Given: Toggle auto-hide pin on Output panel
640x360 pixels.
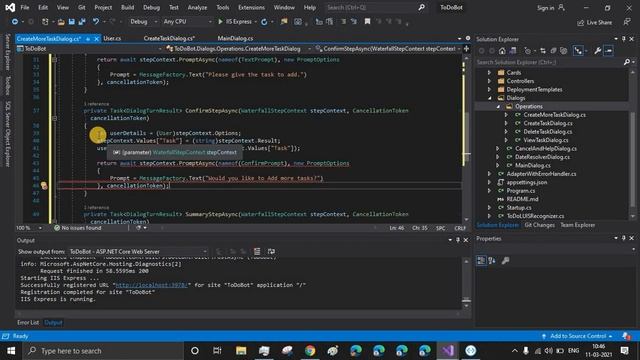Looking at the screenshot, I should click(458, 240).
